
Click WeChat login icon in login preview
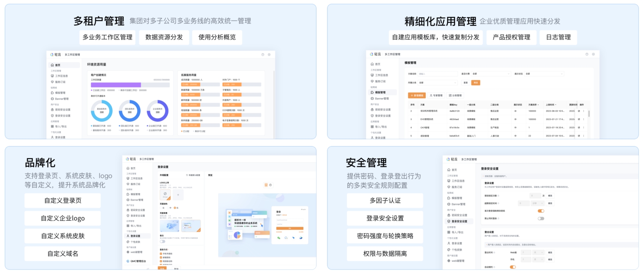click(x=279, y=238)
